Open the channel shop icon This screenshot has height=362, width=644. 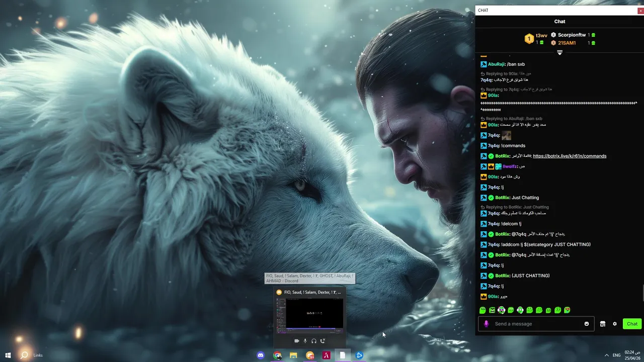(x=603, y=324)
